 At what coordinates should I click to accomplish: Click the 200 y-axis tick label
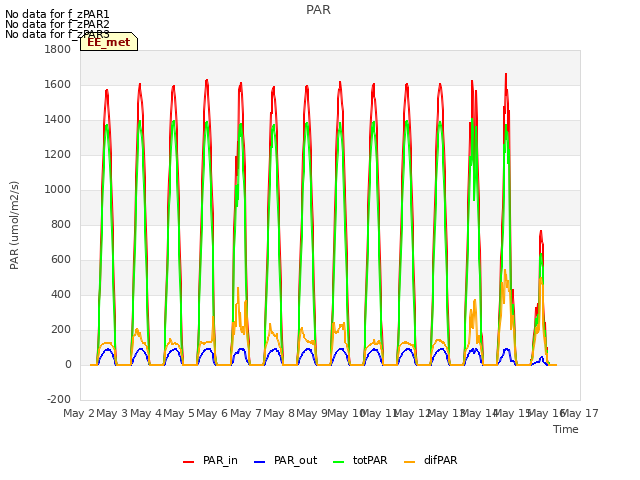click(x=61, y=329)
